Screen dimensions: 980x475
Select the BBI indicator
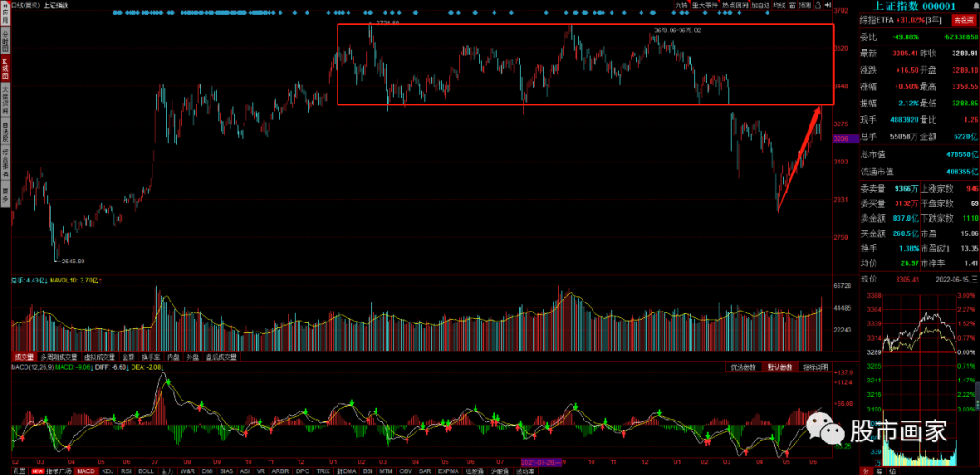368,470
